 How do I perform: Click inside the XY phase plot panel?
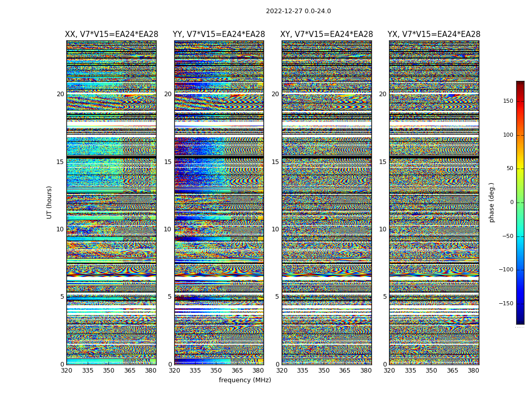coord(326,202)
